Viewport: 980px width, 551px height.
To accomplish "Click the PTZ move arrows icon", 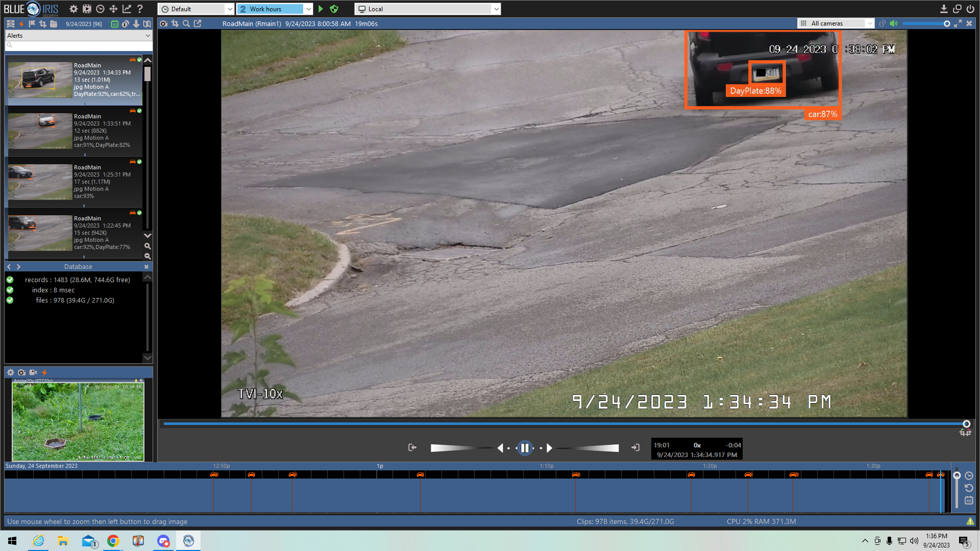I will click(113, 9).
